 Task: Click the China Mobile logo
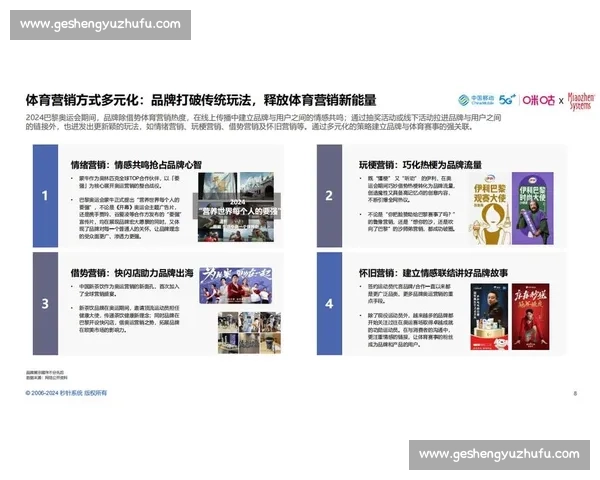coord(476,100)
